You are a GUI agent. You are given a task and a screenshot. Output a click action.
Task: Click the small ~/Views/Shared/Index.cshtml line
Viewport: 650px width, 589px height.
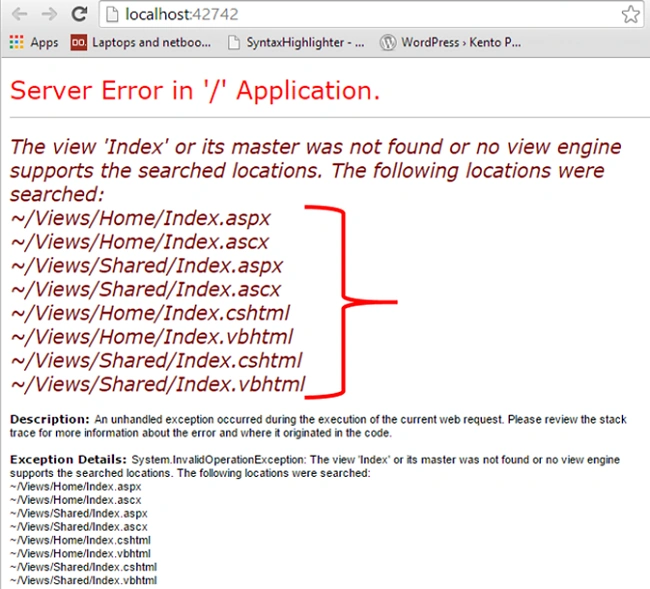83,567
